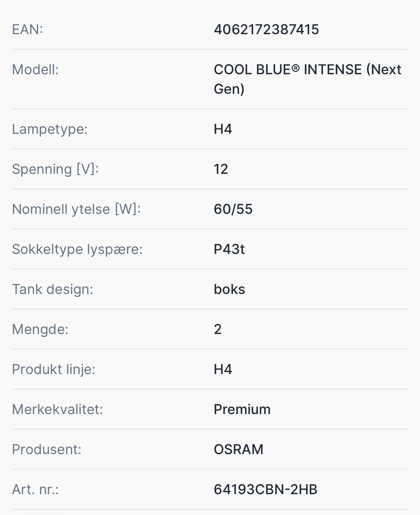This screenshot has width=420, height=515.
Task: Select the article number 64193CBN-2HB
Action: coord(266,490)
